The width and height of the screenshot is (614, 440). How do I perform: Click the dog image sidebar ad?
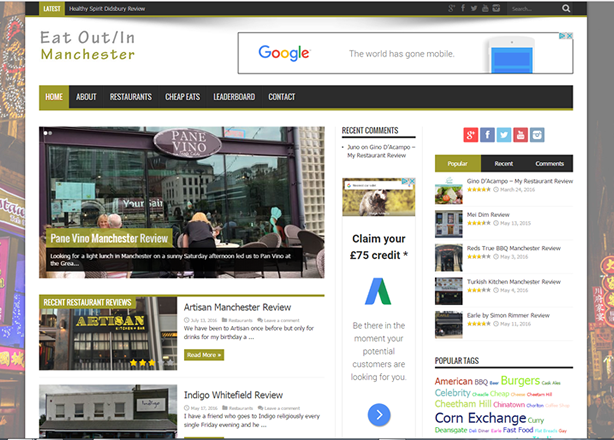[x=379, y=197]
